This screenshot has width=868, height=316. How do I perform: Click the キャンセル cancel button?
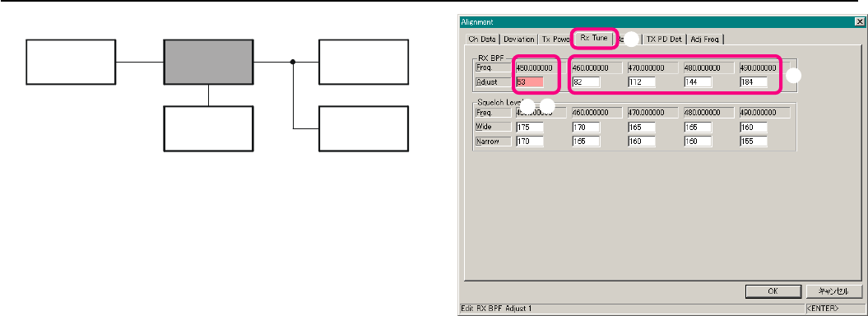pos(833,291)
